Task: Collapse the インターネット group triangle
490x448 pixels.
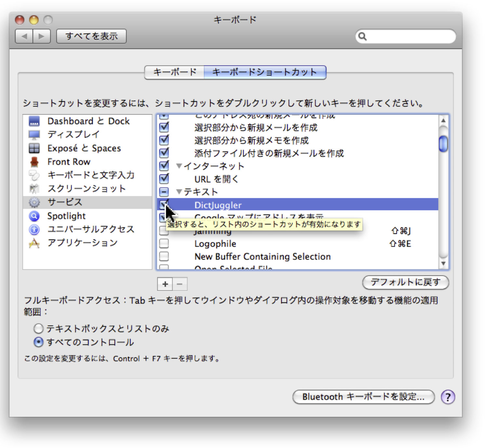Action: coord(179,166)
